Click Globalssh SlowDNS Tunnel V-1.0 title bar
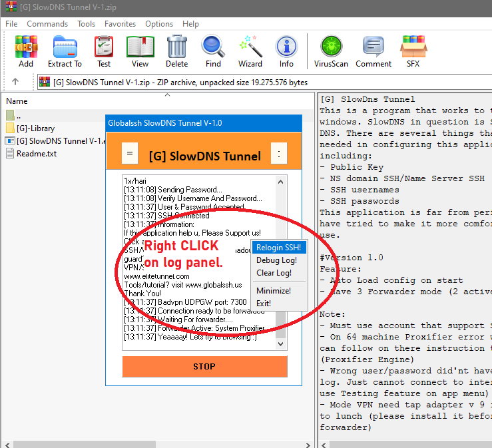The height and width of the screenshot is (448, 492). coord(204,123)
